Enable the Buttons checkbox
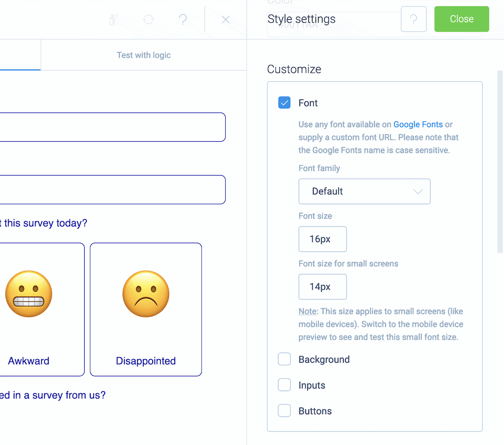The image size is (504, 445). coord(284,411)
